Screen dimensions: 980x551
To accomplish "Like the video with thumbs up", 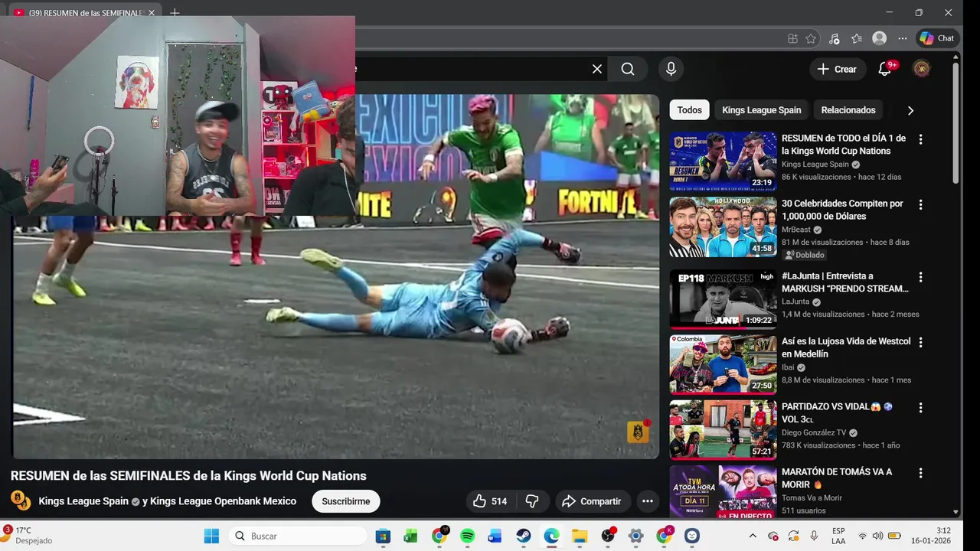I will click(x=490, y=501).
